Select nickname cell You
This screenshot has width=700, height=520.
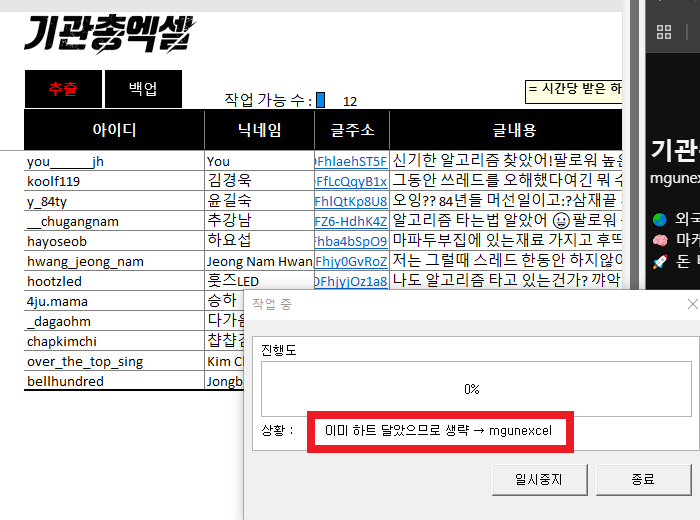coord(259,161)
